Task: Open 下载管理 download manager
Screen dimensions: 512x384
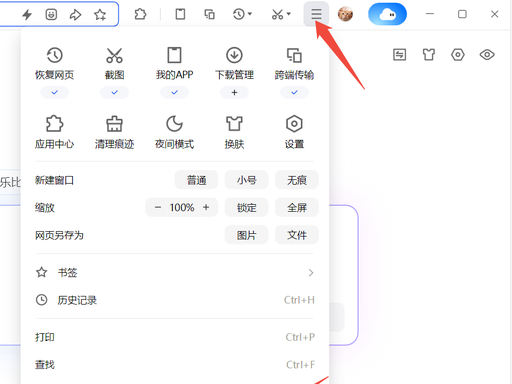Action: click(234, 64)
